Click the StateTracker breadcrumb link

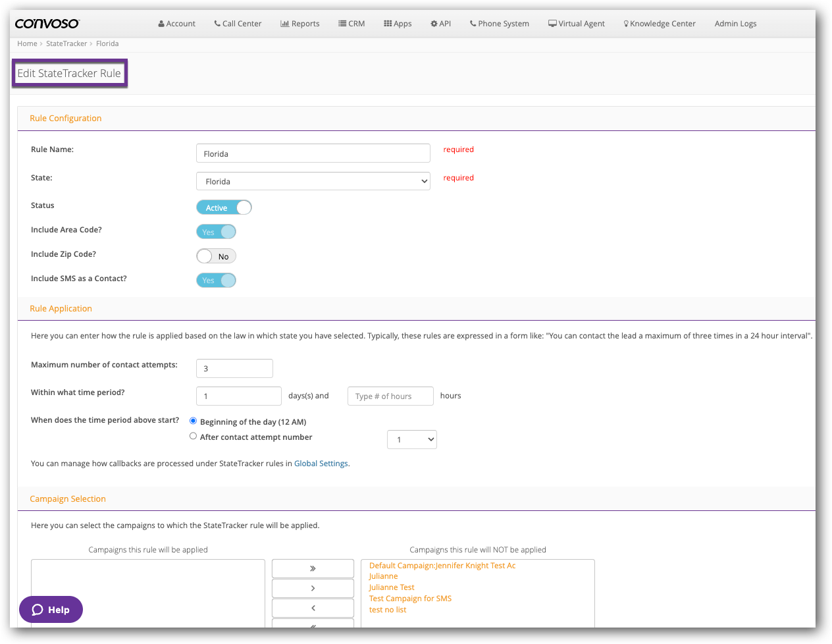(x=66, y=43)
